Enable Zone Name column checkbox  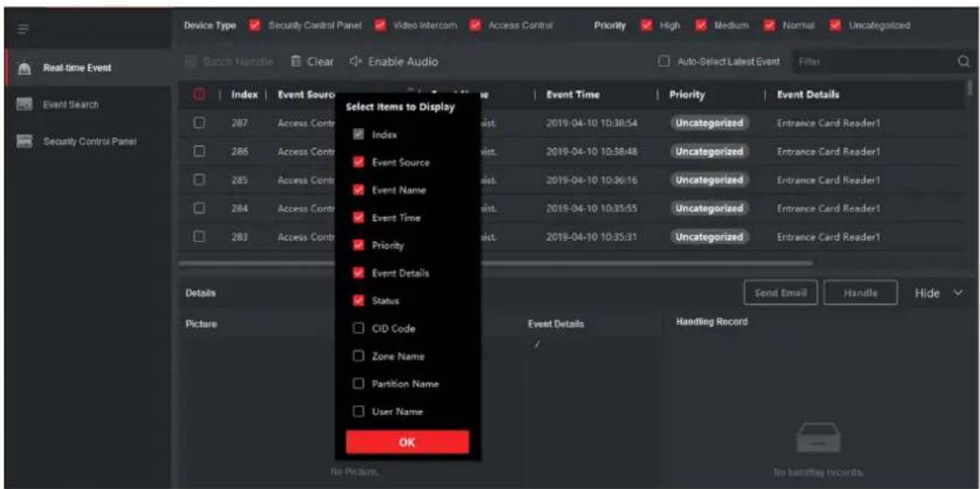[x=359, y=356]
